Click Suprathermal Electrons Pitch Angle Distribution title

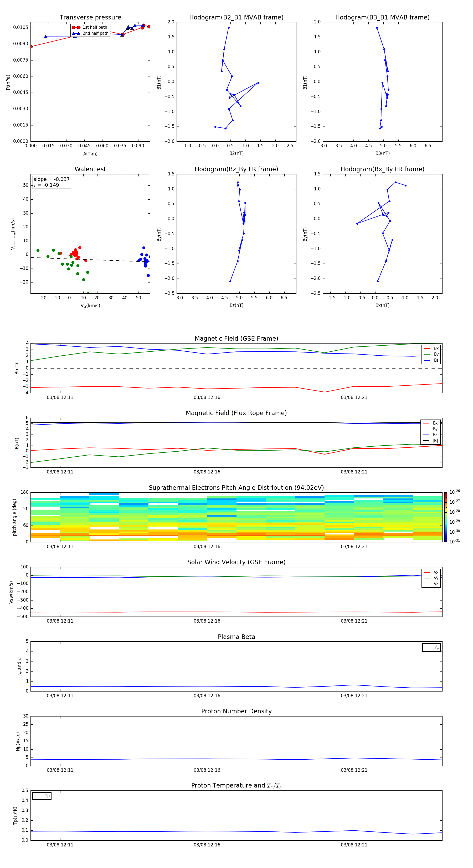coord(236,488)
